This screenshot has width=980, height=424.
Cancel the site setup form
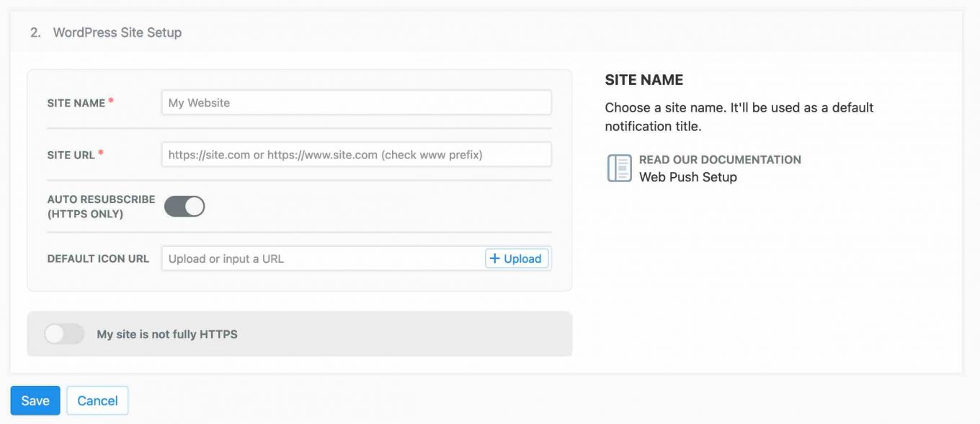[x=97, y=400]
